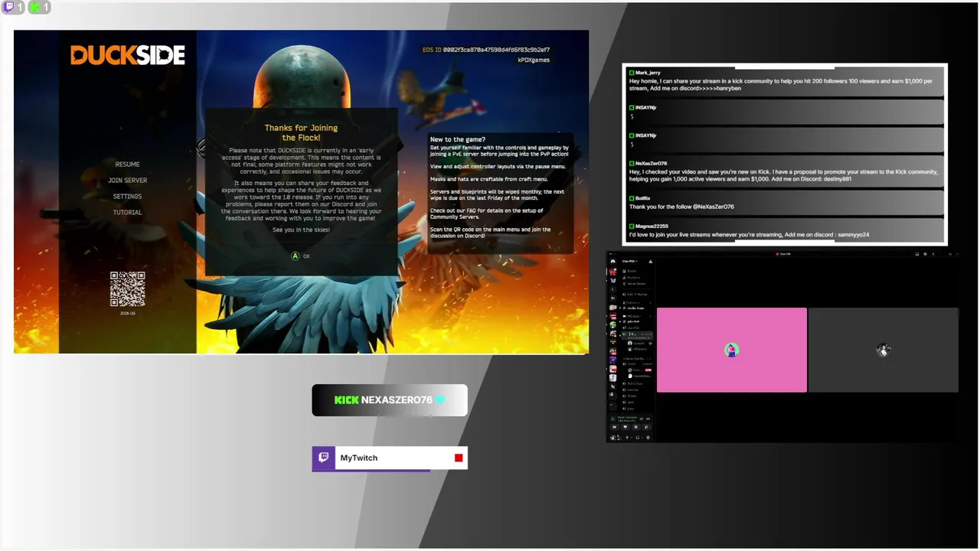The height and width of the screenshot is (551, 980).
Task: Click the kPDXgames username text
Action: tap(534, 60)
